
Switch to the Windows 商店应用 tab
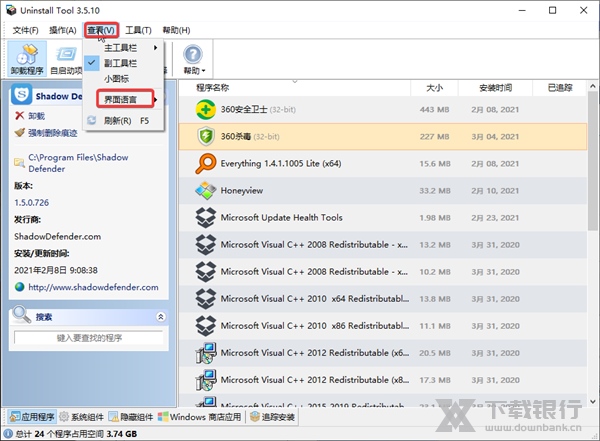(200, 416)
